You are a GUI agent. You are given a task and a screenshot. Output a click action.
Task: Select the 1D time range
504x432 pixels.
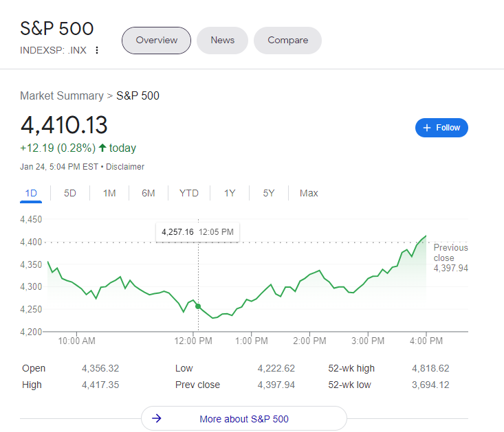[31, 193]
